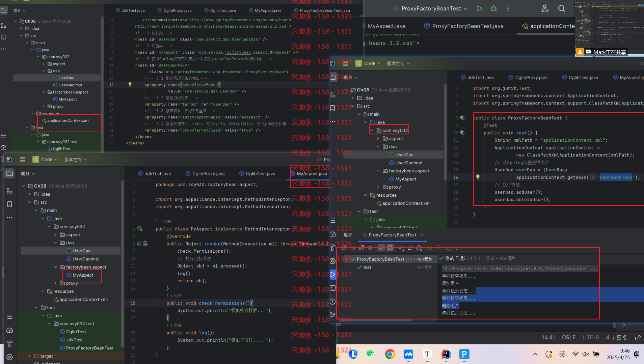644x364 pixels.
Task: Open the more tool windows dots in the bottom-left IDE sidebar
Action: click(9, 218)
